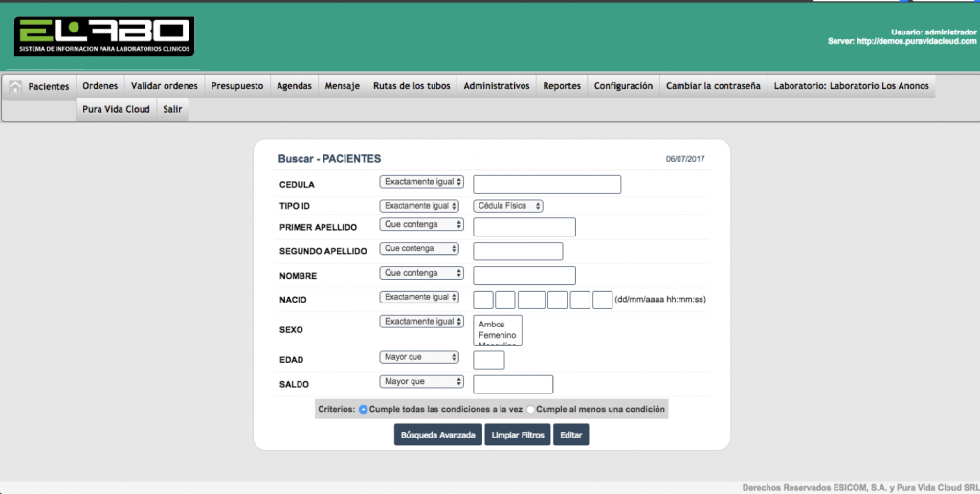This screenshot has width=980, height=494.
Task: Open the CEDULA comparison operator dropdown
Action: [421, 181]
